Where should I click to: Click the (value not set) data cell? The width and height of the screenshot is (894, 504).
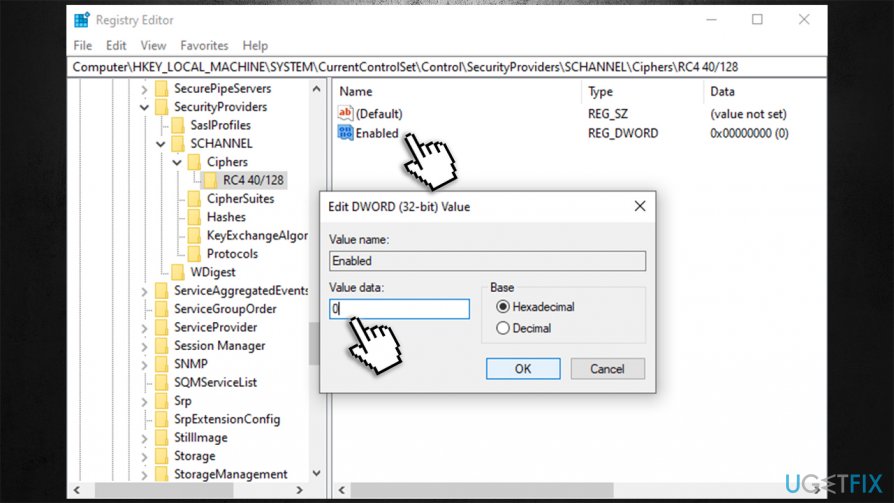[748, 114]
